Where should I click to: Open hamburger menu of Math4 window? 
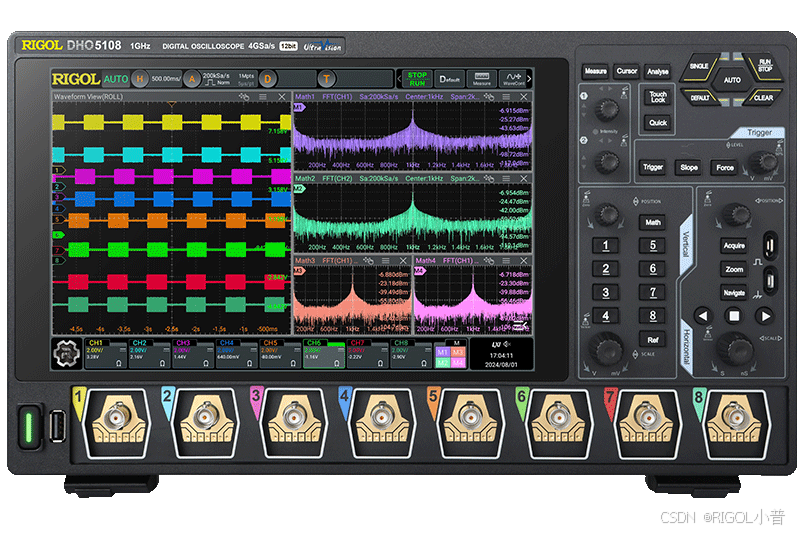point(506,261)
